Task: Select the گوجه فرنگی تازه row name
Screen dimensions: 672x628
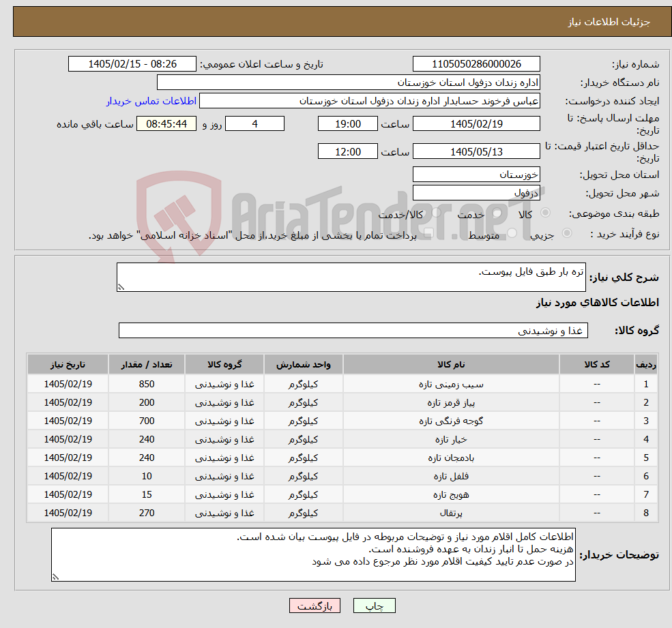Action: click(451, 421)
